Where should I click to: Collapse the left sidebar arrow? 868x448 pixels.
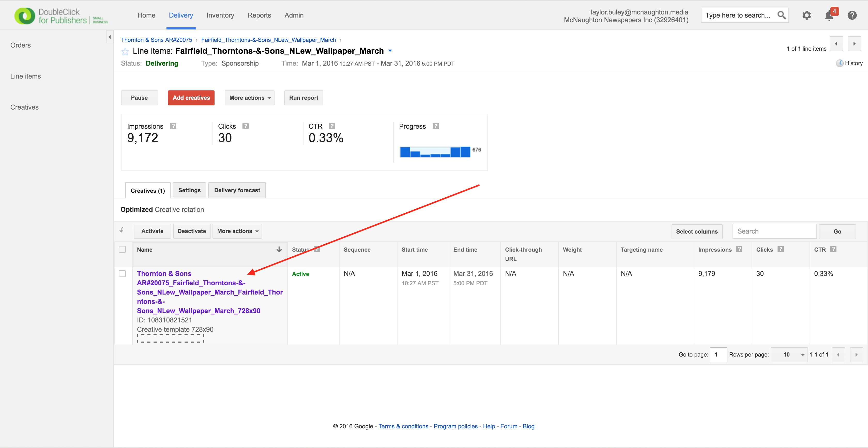(x=110, y=37)
